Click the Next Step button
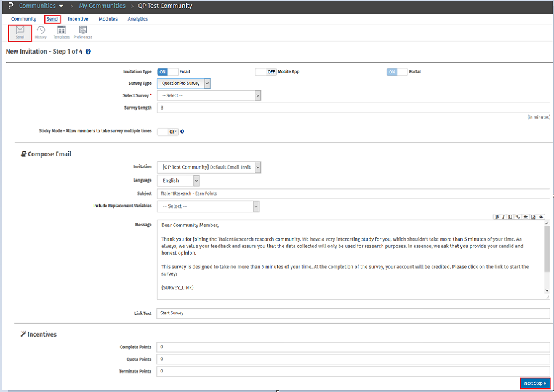The width and height of the screenshot is (554, 392). [x=534, y=383]
